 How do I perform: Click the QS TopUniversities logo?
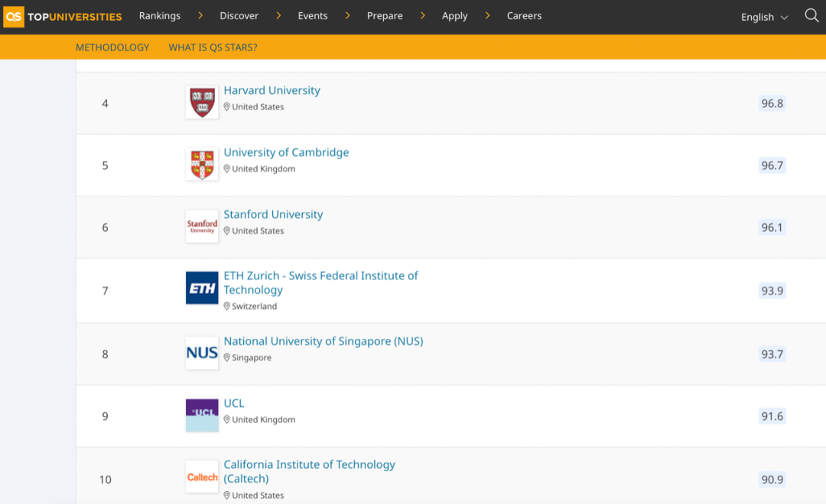(x=63, y=16)
